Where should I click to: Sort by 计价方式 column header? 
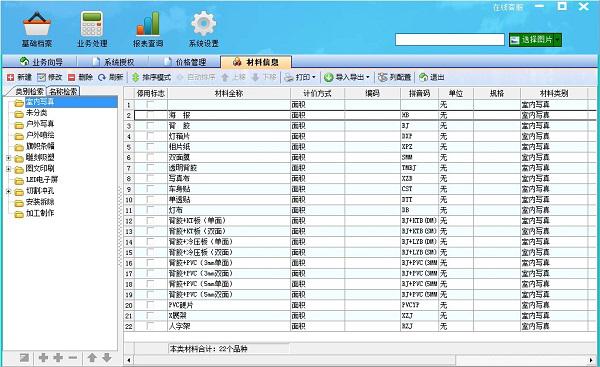point(318,93)
